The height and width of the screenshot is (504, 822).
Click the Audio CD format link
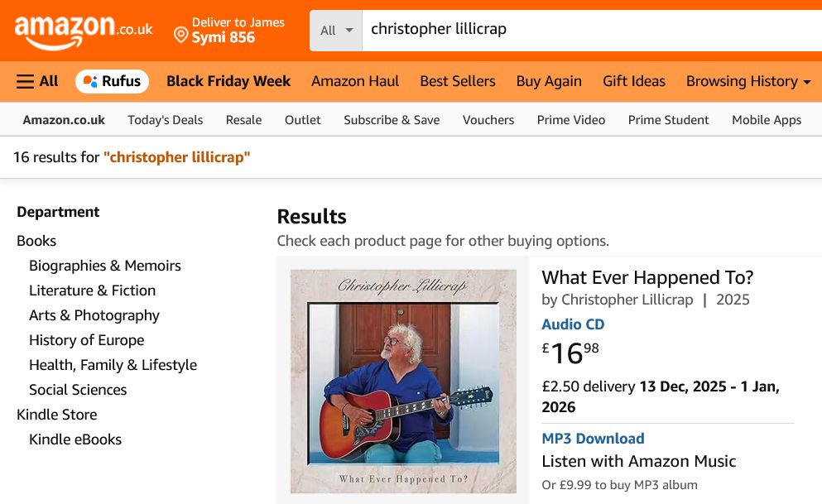[573, 324]
